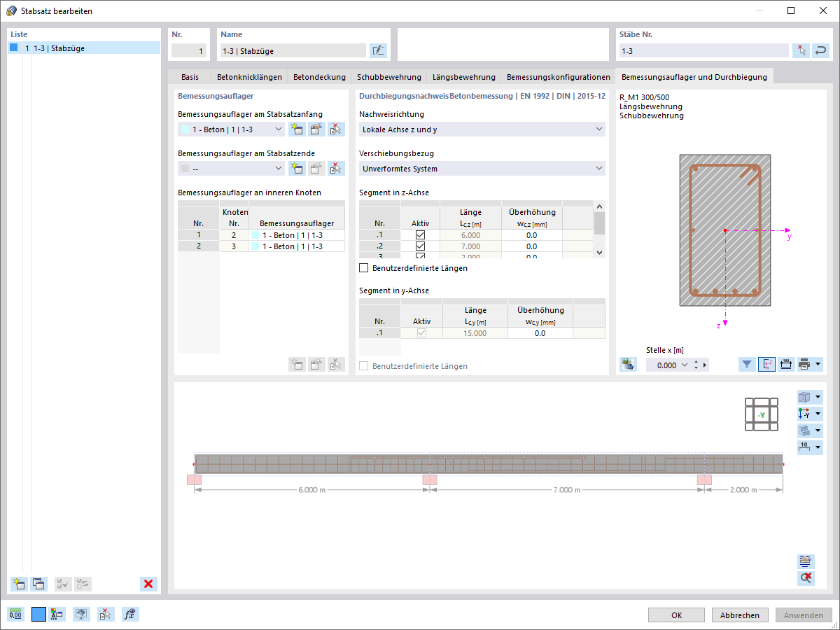Toggle the local axes y-z display icon

(766, 364)
